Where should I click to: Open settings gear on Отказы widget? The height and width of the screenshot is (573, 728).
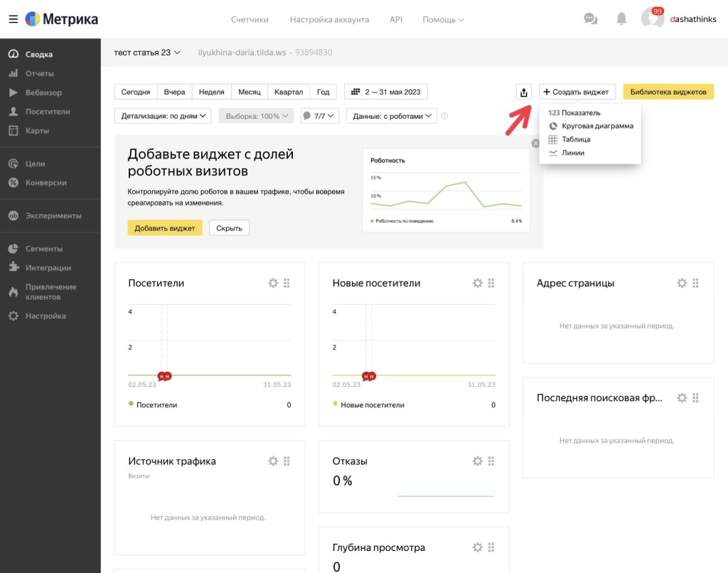pyautogui.click(x=478, y=461)
